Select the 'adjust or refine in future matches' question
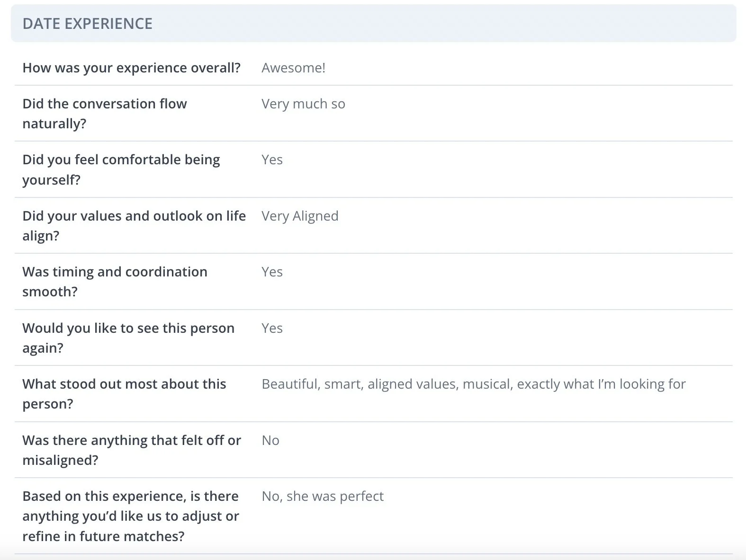Screen dimensions: 746x560 point(131,516)
